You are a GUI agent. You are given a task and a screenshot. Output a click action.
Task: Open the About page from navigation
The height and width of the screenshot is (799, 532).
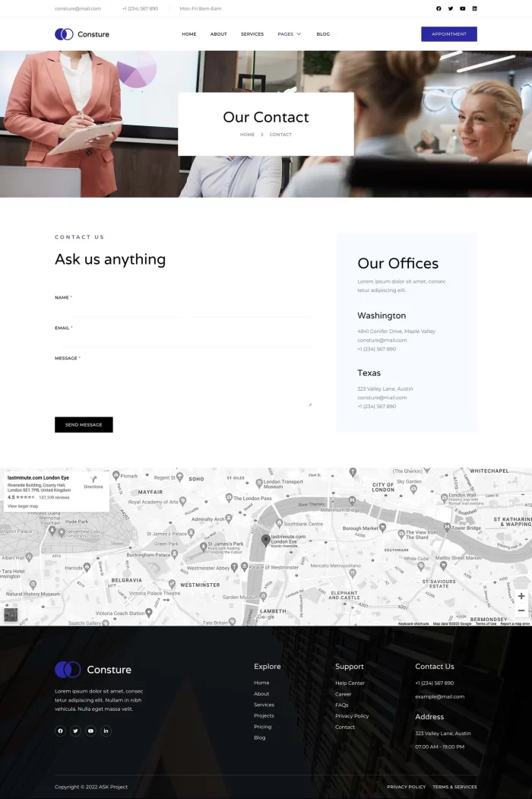click(x=218, y=34)
